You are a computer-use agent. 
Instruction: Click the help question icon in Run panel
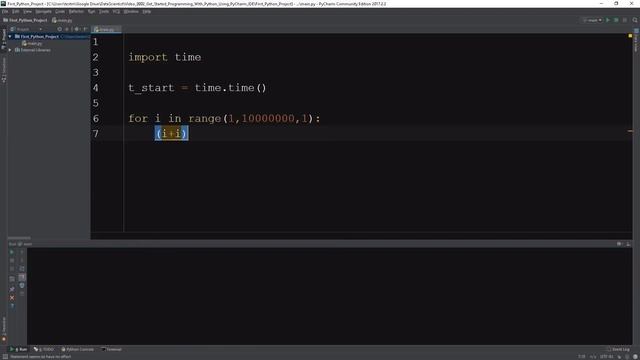12,306
